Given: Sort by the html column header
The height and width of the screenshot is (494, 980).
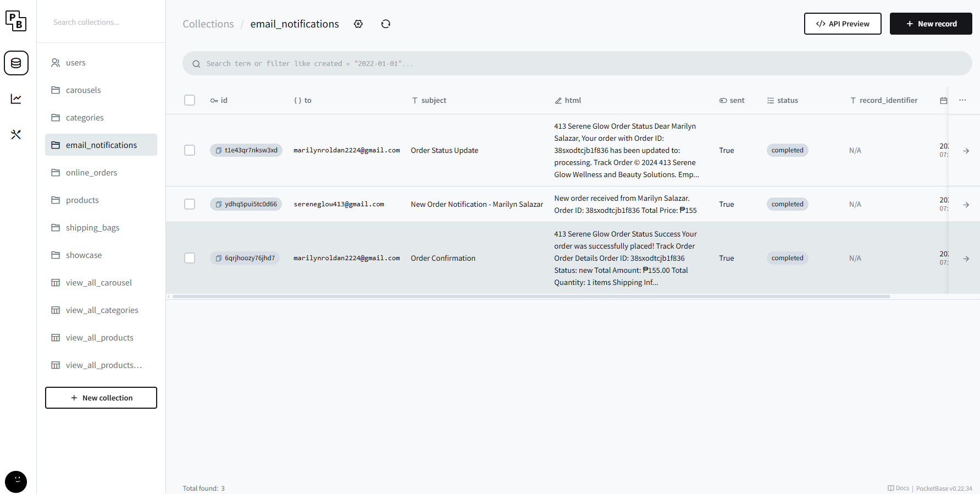Looking at the screenshot, I should [x=568, y=101].
